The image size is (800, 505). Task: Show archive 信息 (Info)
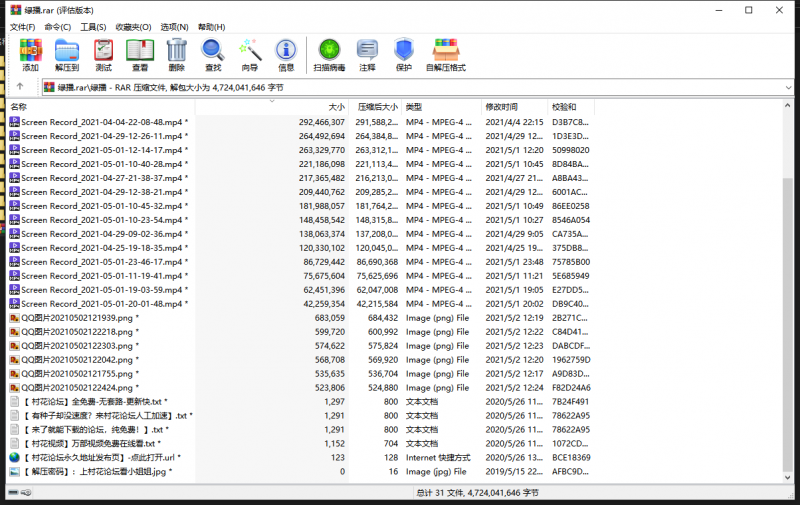click(286, 53)
